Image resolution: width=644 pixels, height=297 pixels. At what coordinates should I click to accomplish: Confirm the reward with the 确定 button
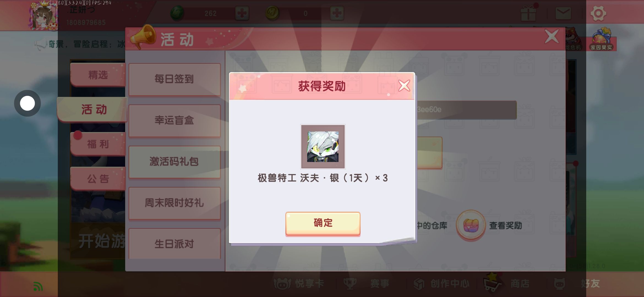coord(323,223)
